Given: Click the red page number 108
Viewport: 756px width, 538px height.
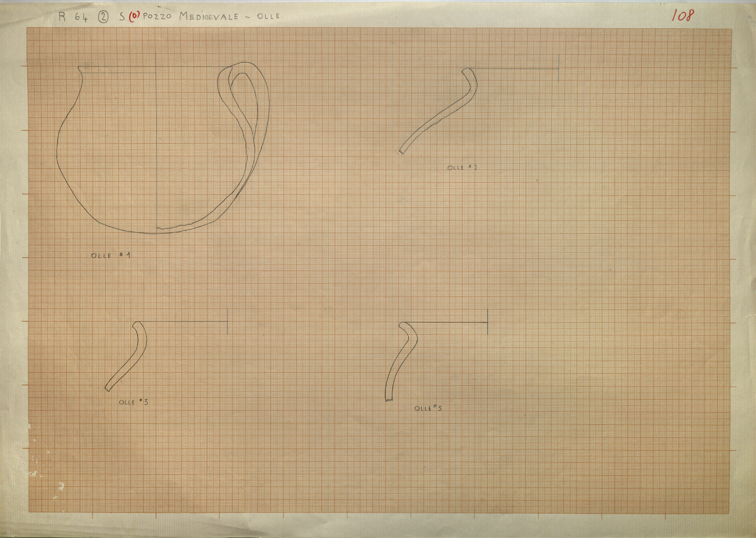Looking at the screenshot, I should tap(683, 16).
